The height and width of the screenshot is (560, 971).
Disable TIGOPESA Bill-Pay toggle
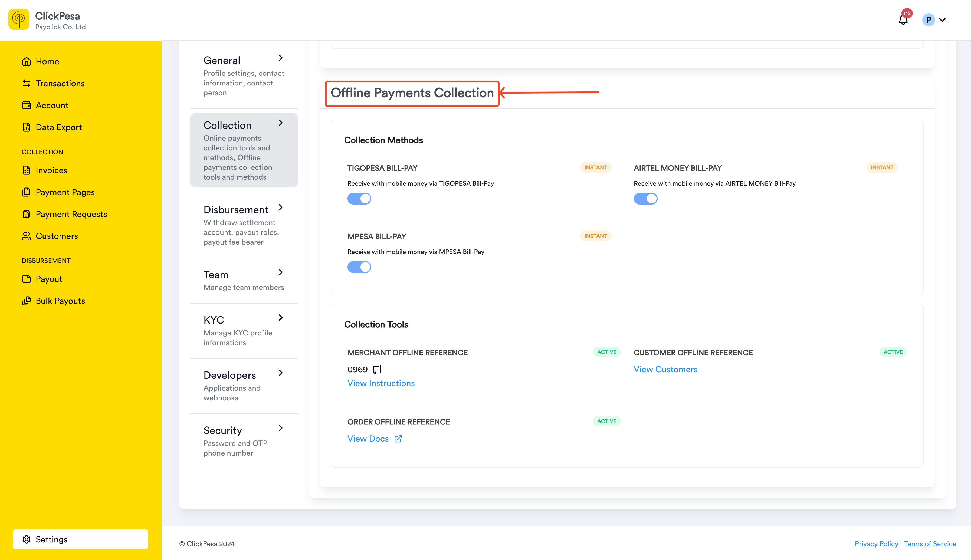359,199
